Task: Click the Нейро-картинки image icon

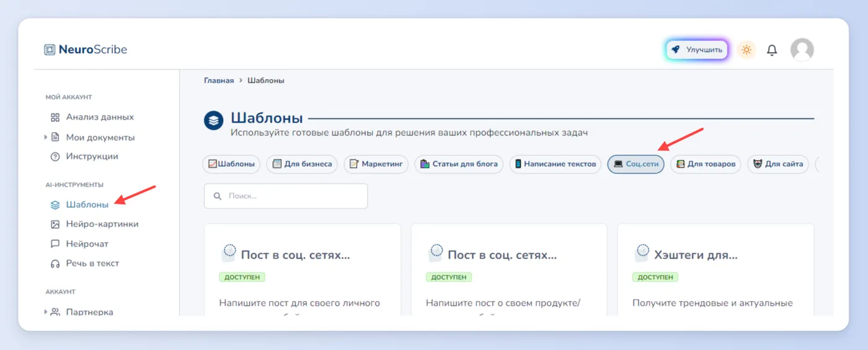Action: pyautogui.click(x=55, y=224)
